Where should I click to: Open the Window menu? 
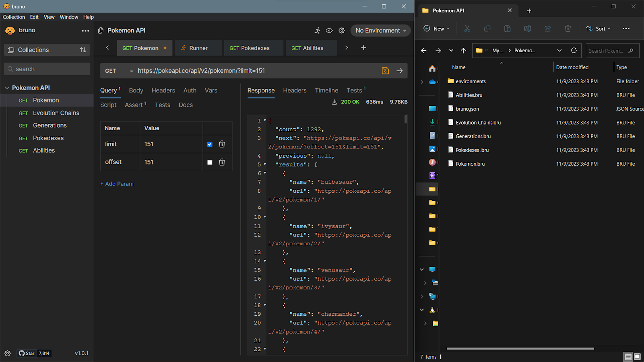point(69,17)
